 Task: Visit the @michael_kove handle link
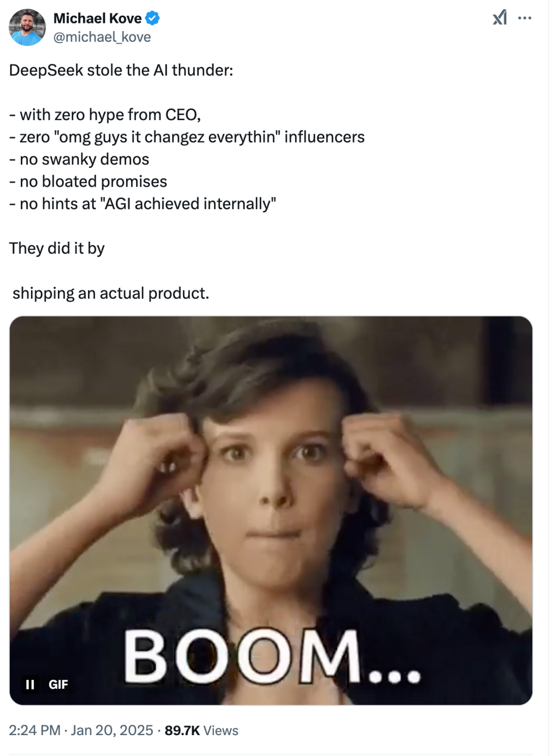[102, 37]
